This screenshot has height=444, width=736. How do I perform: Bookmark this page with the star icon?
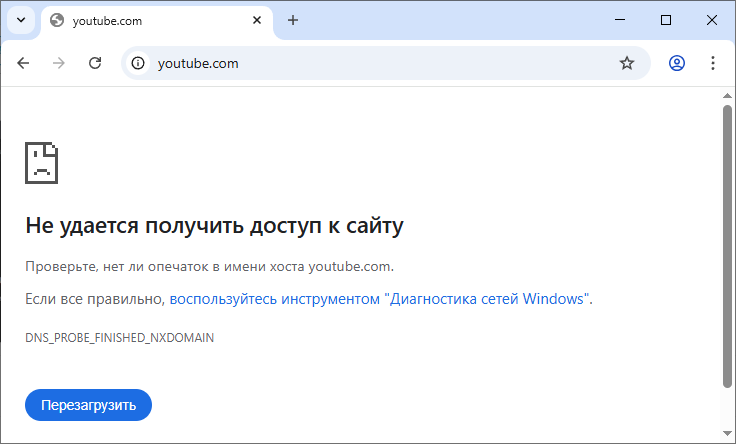(x=627, y=63)
